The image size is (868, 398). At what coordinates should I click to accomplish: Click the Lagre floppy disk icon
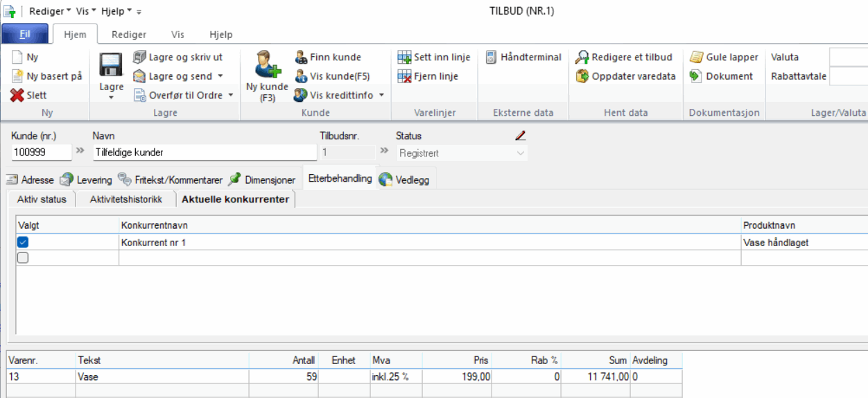point(111,65)
